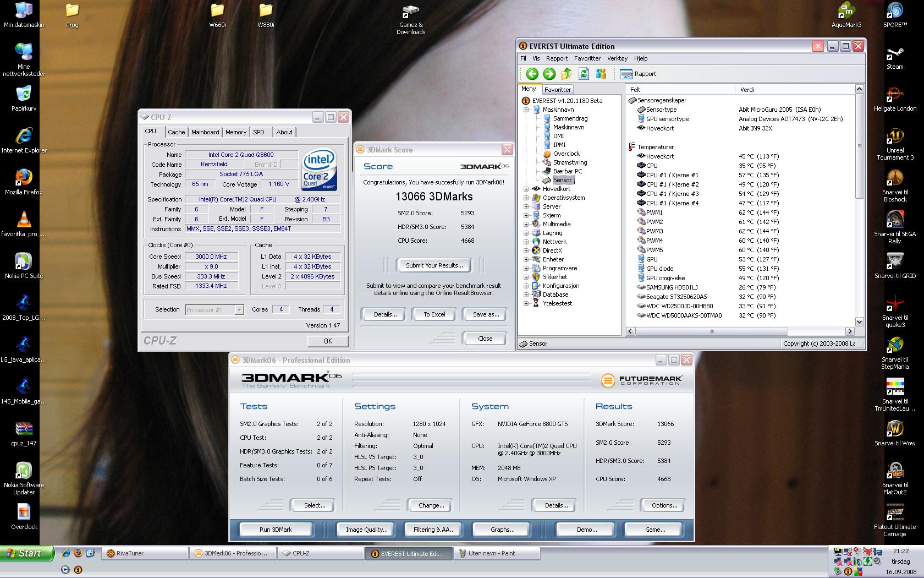Viewport: 924px width, 578px height.
Task: Open Internet Explorer desktop icon
Action: (24, 140)
